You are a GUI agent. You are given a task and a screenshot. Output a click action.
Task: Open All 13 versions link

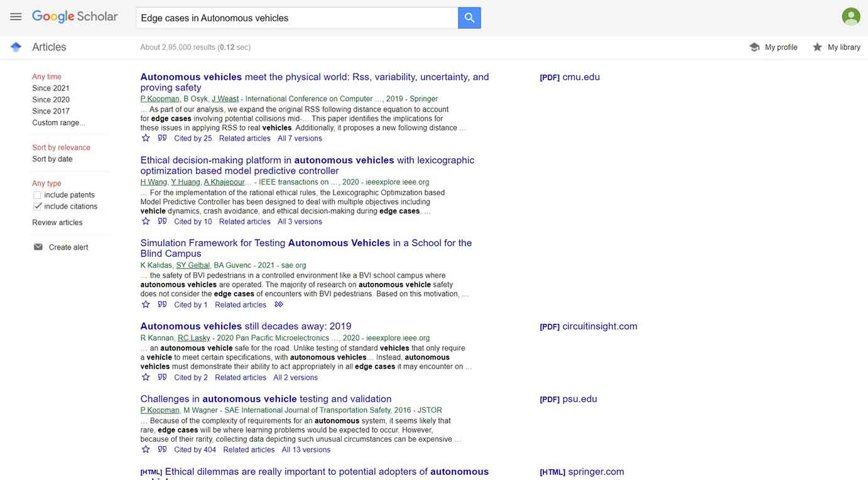[306, 449]
